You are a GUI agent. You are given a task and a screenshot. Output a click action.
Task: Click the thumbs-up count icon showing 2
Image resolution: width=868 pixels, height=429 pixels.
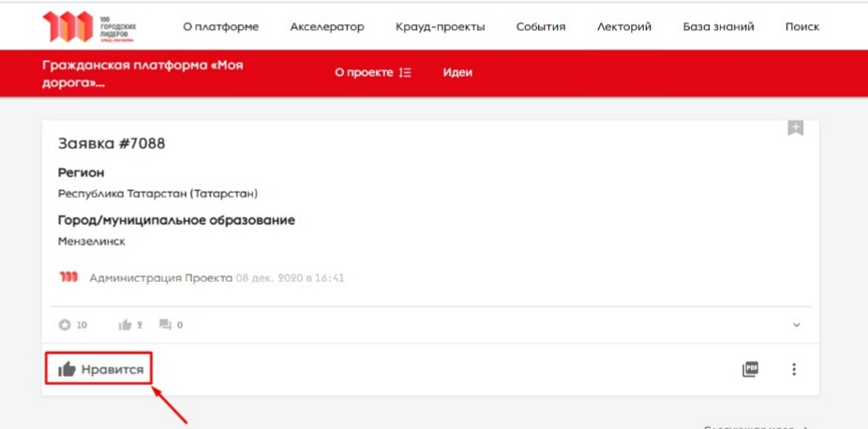click(125, 325)
